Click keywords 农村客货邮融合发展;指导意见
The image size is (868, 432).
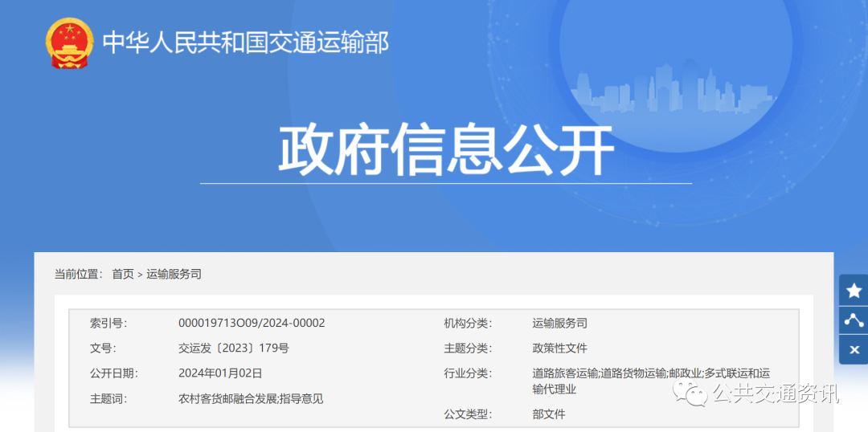[x=251, y=398]
